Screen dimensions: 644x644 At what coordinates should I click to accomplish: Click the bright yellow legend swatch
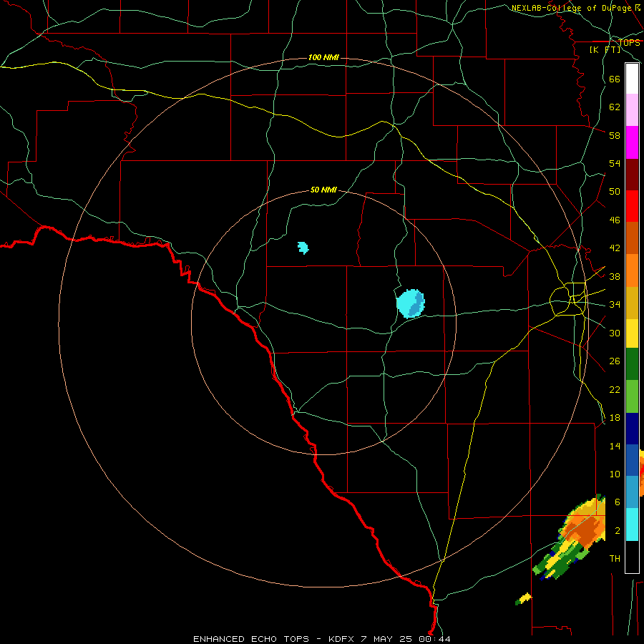(x=632, y=333)
